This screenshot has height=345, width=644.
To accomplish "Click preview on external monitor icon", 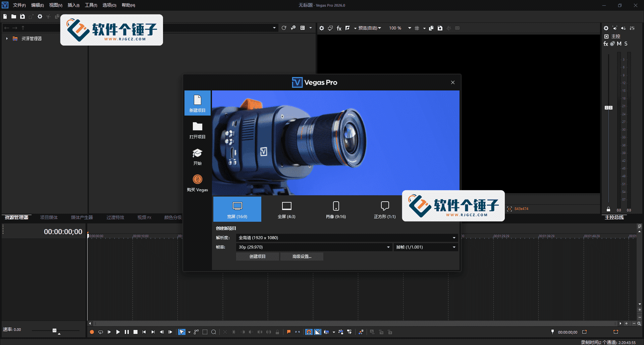I will pos(330,28).
